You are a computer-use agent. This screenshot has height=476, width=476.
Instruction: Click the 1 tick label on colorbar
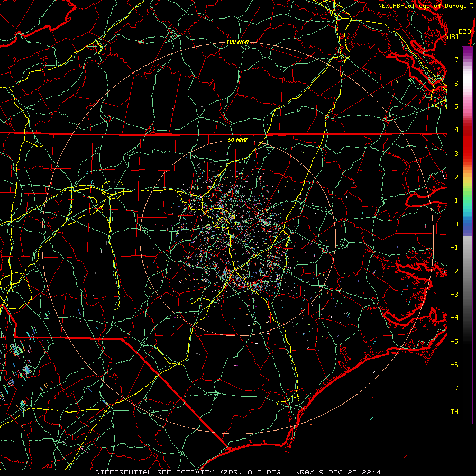click(x=456, y=200)
